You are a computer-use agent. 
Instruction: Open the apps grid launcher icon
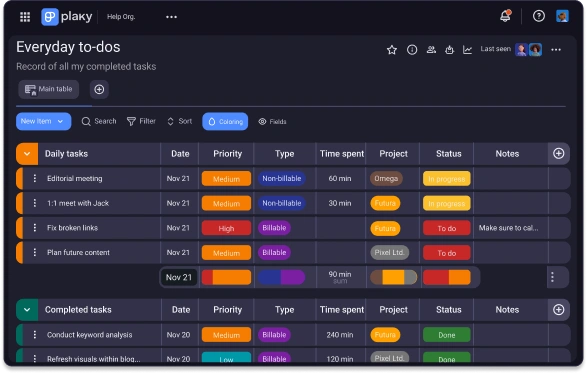click(25, 17)
